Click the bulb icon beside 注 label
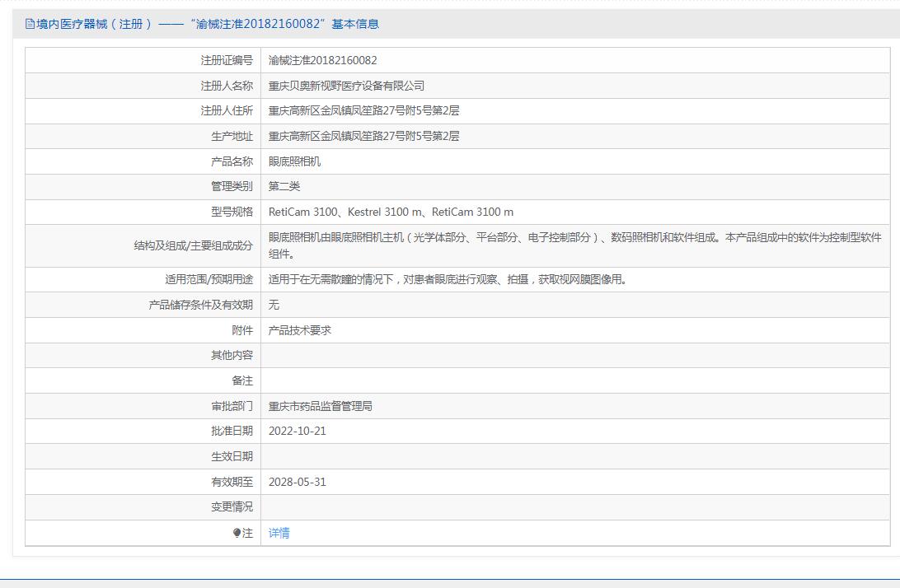Screen dimensions: 900x588 click(237, 533)
